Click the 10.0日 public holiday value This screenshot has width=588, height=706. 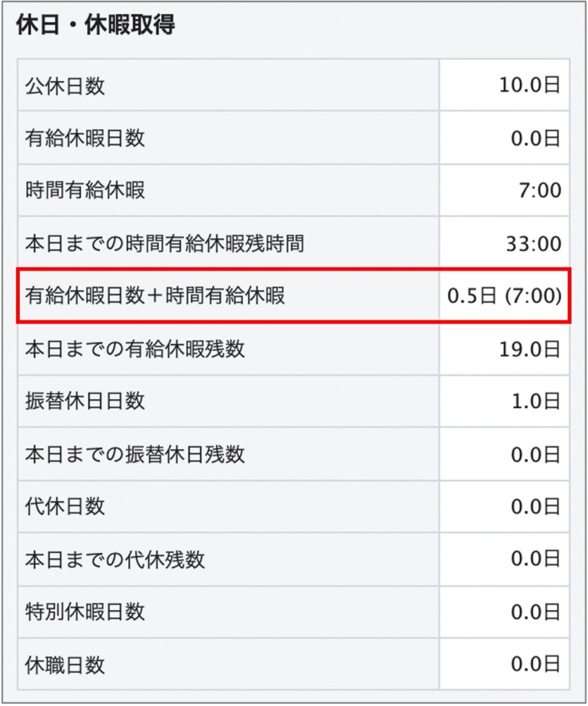[x=529, y=85]
